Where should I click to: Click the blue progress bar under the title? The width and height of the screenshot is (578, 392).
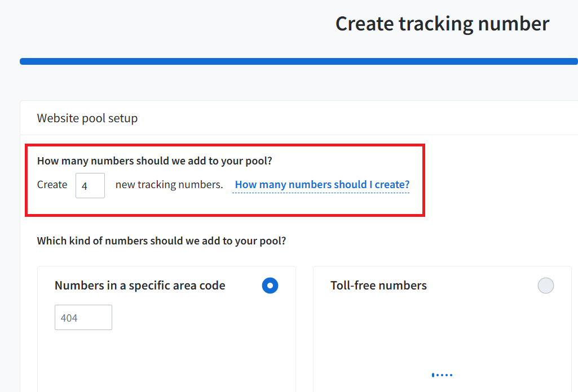(299, 61)
